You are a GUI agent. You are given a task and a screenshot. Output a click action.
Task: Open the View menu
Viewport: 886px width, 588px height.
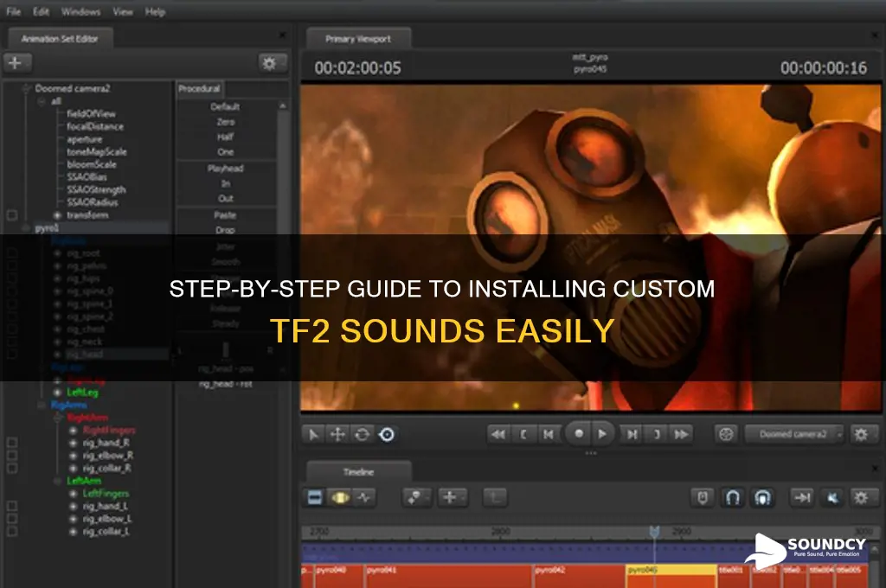[x=123, y=11]
